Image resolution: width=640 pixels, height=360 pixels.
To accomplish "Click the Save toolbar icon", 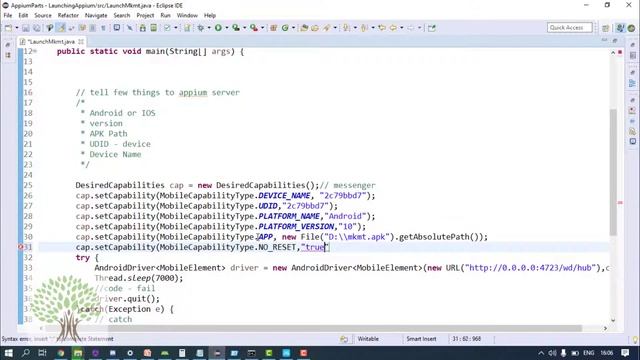I will point(26,28).
